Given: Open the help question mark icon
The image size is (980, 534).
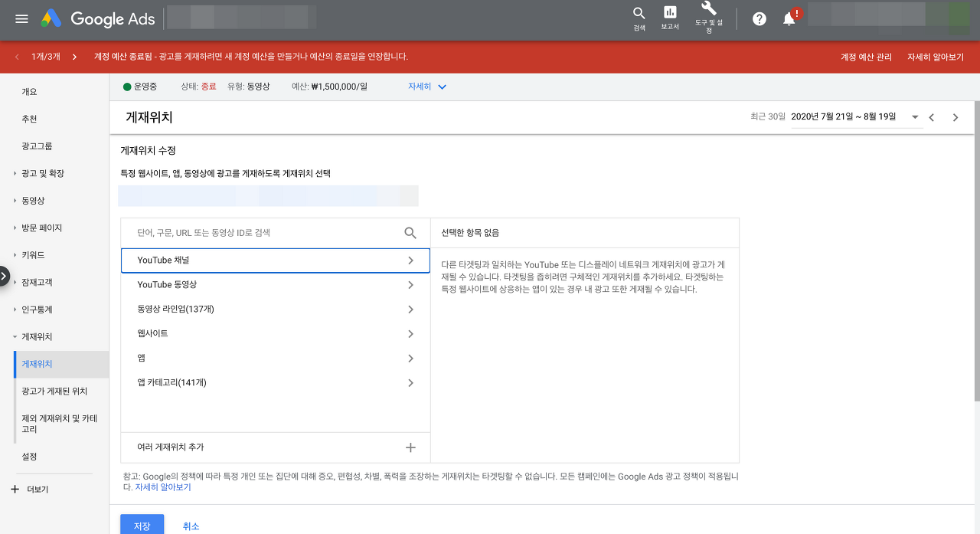Looking at the screenshot, I should 759,19.
